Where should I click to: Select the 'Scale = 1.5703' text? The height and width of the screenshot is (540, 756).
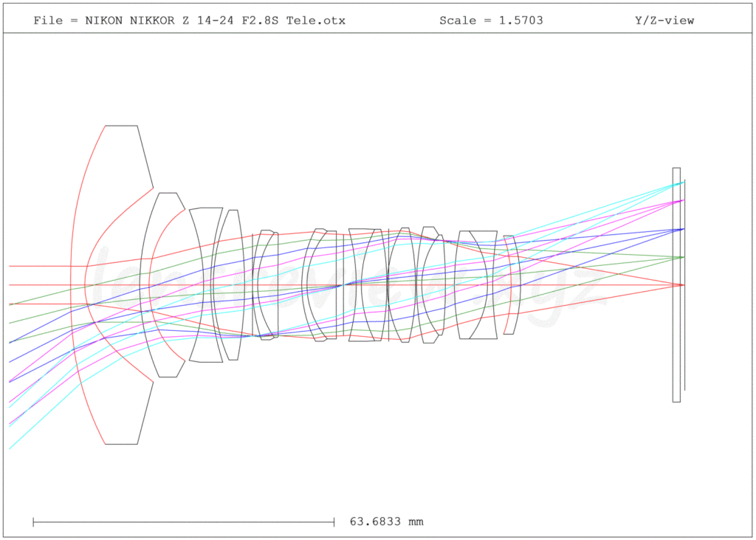[x=491, y=21]
